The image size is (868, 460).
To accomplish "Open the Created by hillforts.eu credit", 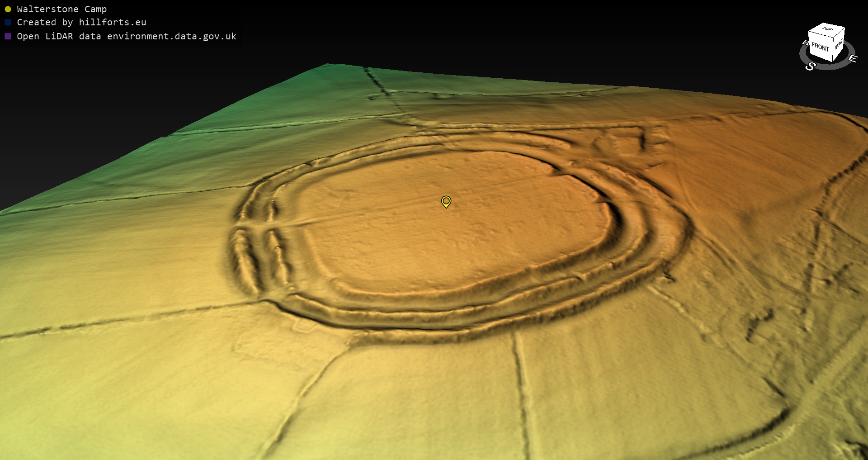I will pos(81,22).
